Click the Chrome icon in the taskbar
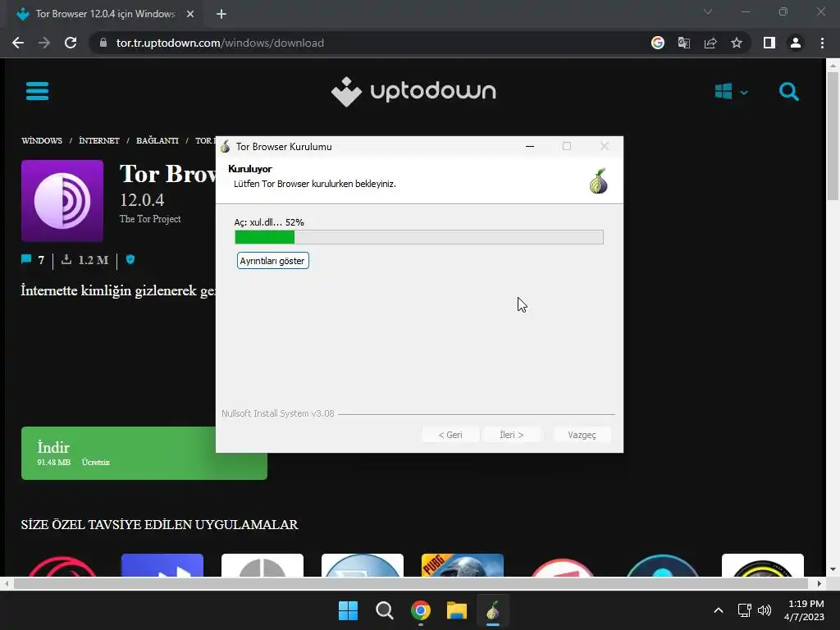The height and width of the screenshot is (630, 840). pos(421,610)
